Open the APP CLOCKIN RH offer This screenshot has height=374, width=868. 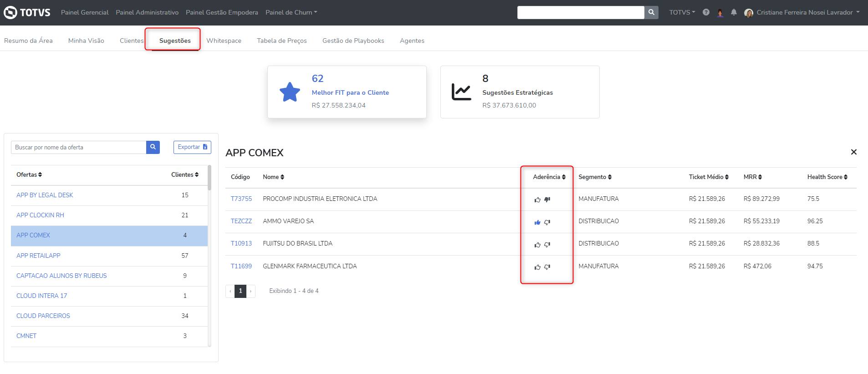click(x=40, y=215)
